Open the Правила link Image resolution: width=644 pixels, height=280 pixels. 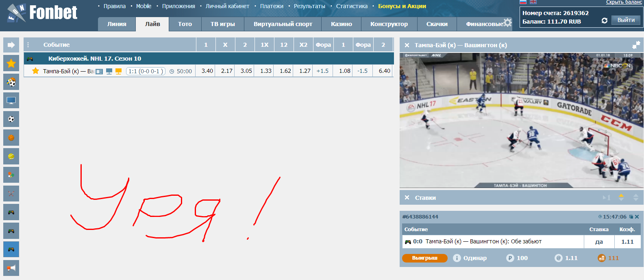point(115,6)
